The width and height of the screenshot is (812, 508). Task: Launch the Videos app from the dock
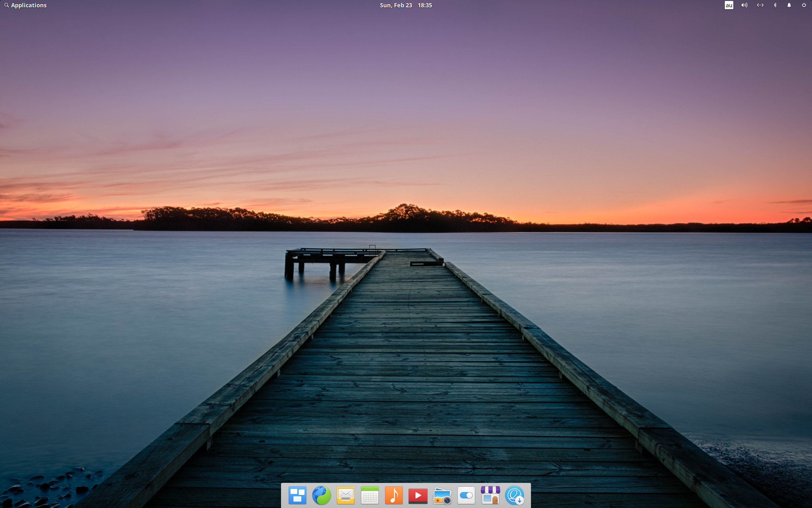(x=418, y=496)
